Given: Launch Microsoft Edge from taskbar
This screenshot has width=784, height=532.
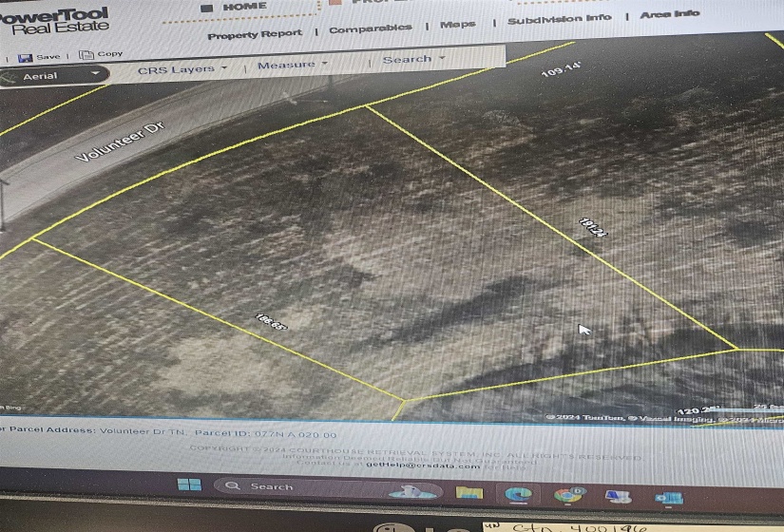Looking at the screenshot, I should tap(518, 494).
